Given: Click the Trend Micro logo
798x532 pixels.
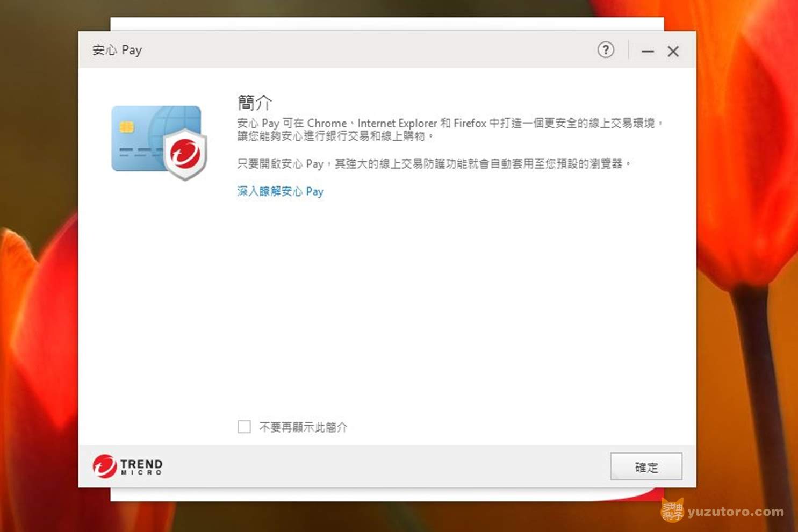Looking at the screenshot, I should [127, 466].
